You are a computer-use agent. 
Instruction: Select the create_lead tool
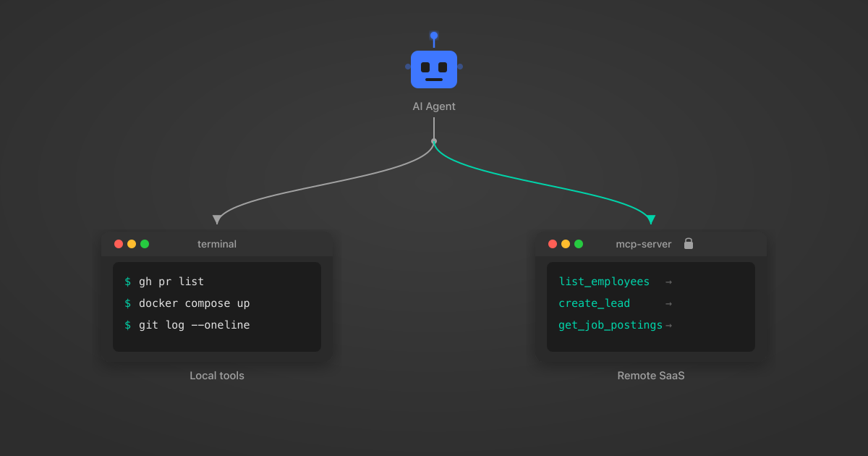594,303
